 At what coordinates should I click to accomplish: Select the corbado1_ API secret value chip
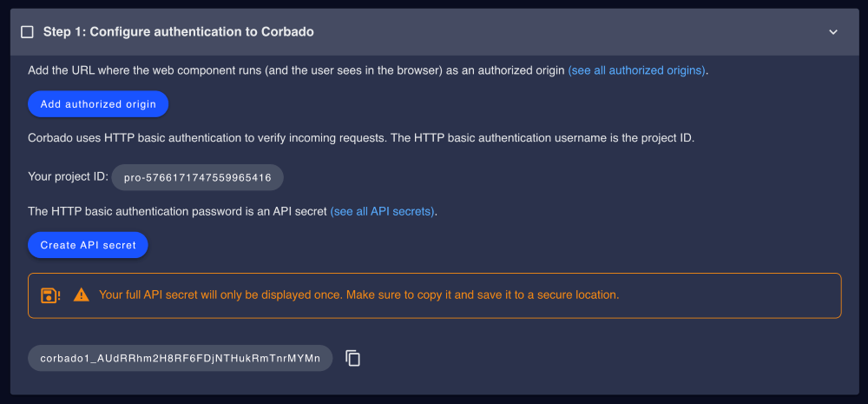tap(181, 359)
